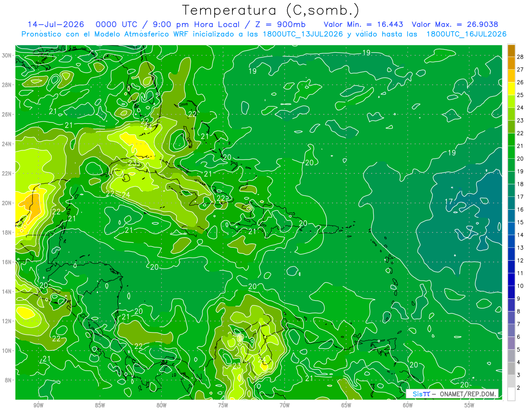The height and width of the screenshot is (411, 532).
Task: Click the gray swatch between 3 and 4 on color scale
Action: 511,368
